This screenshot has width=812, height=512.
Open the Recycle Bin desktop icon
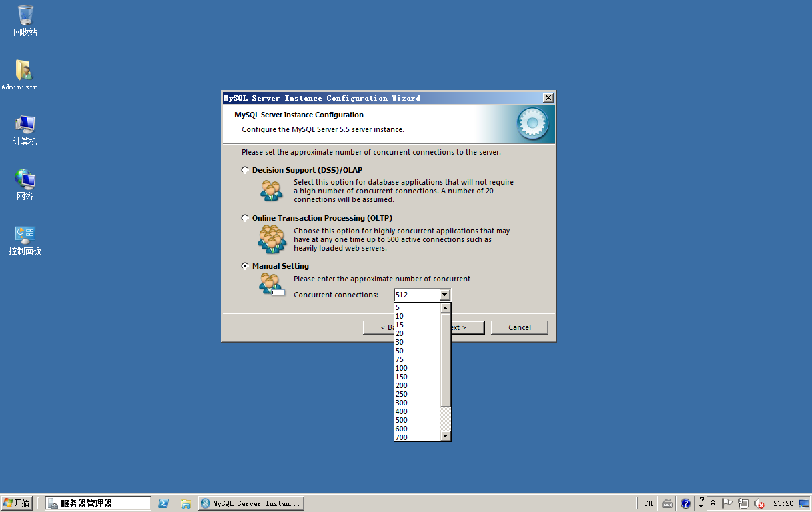pyautogui.click(x=25, y=21)
